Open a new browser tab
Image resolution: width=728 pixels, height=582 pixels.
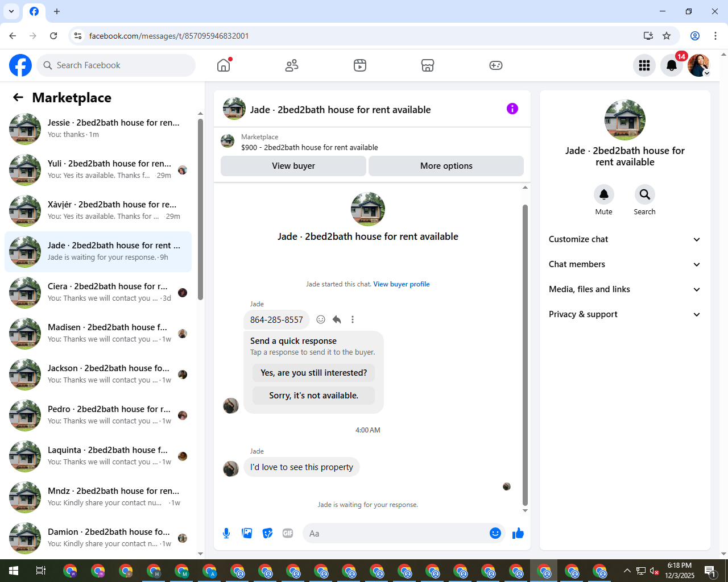coord(57,11)
